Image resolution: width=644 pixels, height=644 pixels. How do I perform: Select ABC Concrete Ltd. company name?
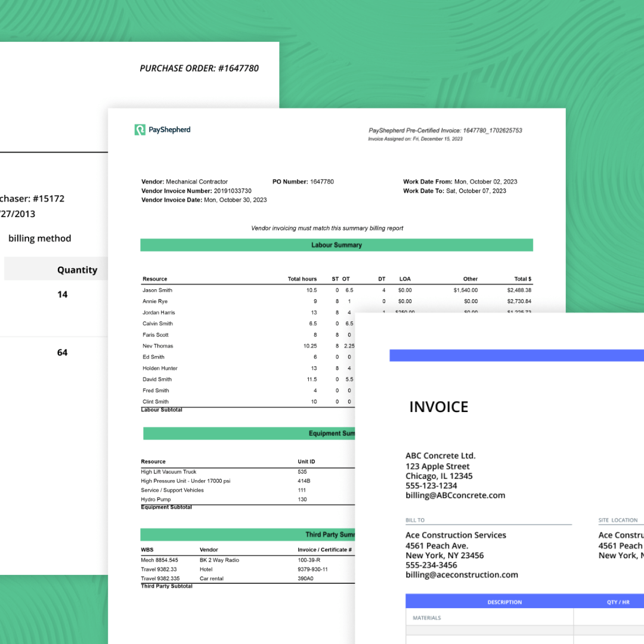point(440,456)
